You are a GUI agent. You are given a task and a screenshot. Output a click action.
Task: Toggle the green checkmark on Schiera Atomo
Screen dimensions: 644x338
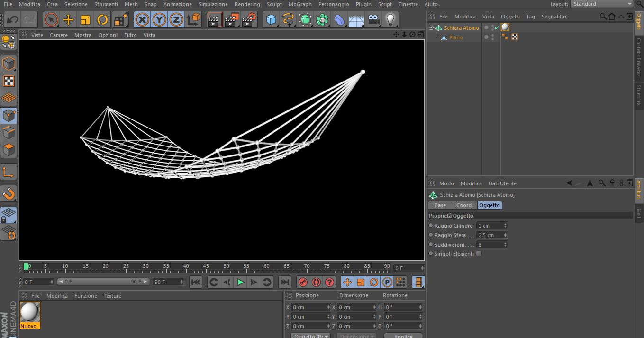point(497,28)
